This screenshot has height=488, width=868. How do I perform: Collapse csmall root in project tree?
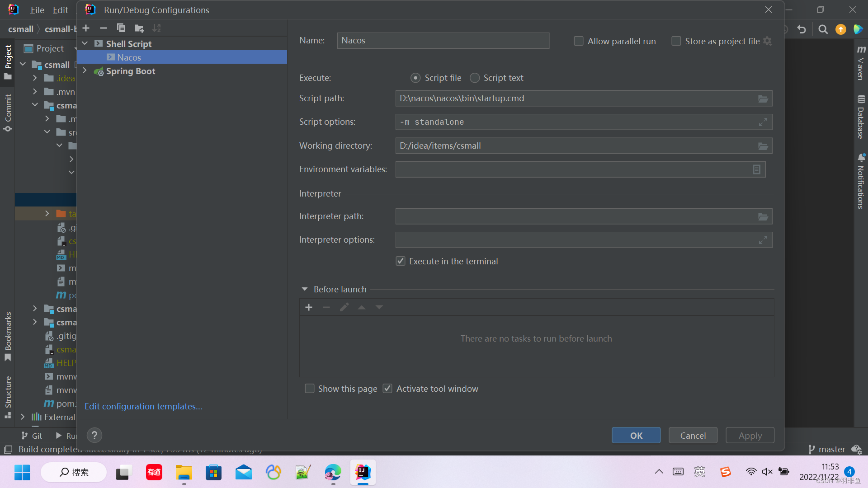click(23, 64)
